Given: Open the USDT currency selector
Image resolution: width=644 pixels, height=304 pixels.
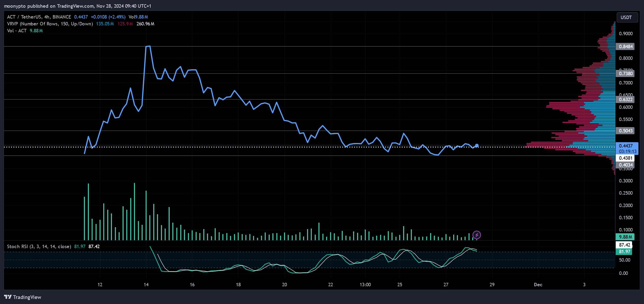Looking at the screenshot, I should 627,17.
